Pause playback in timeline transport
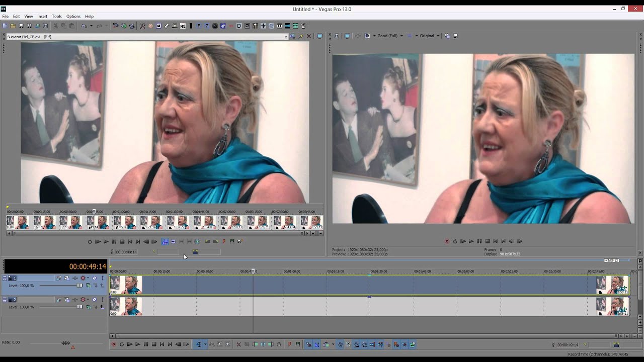 coord(146,344)
